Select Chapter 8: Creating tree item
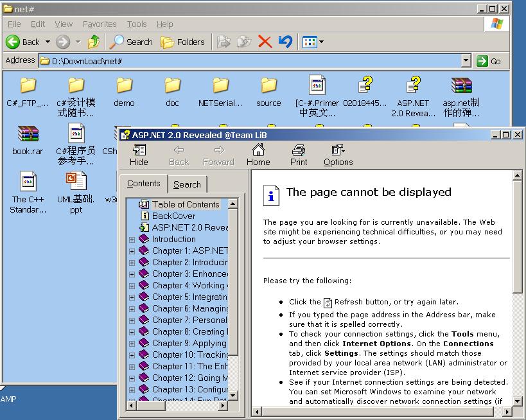Viewport: 526px width, 420px height. click(190, 331)
